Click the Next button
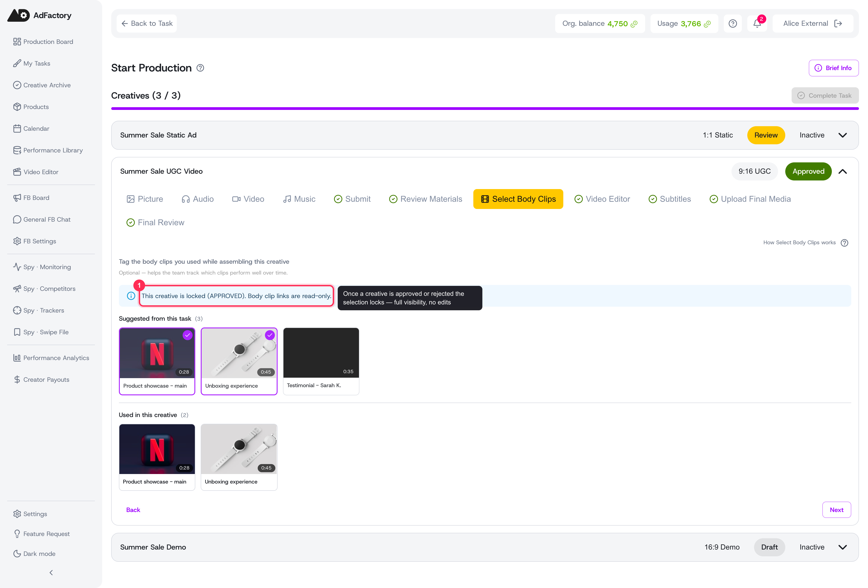868x588 pixels. [x=836, y=510]
